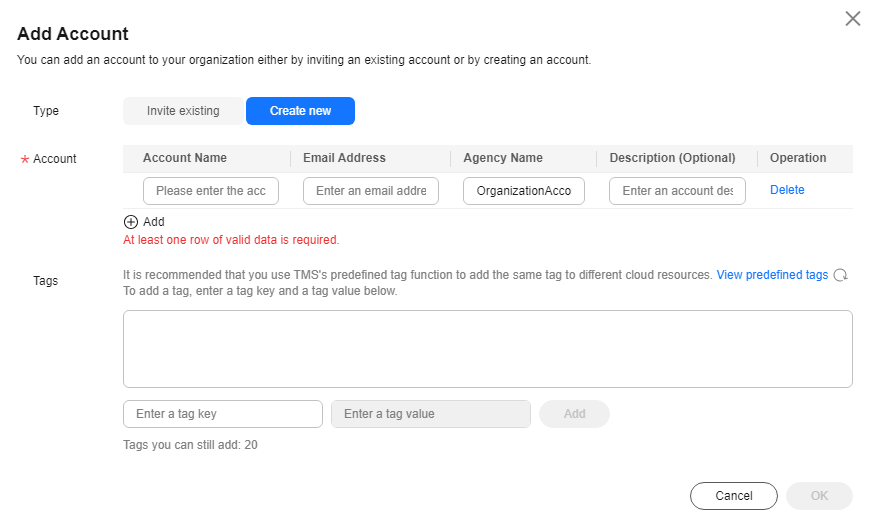875x521 pixels.
Task: Focus the Account Name input field
Action: point(211,191)
